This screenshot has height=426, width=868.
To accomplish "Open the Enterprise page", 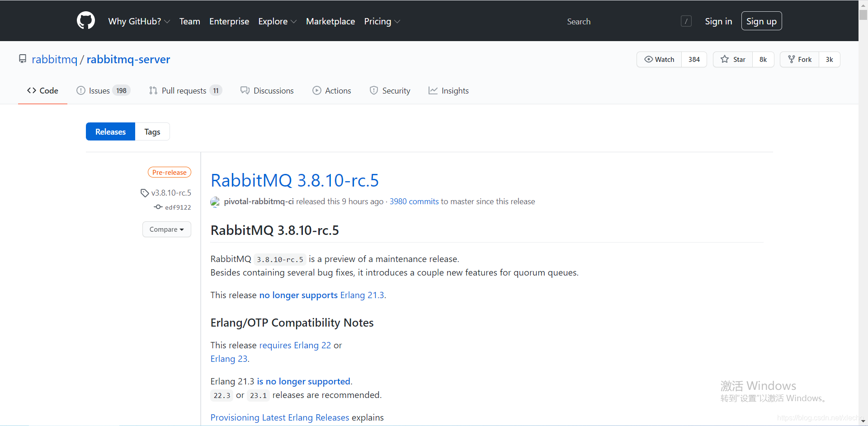I will tap(229, 21).
